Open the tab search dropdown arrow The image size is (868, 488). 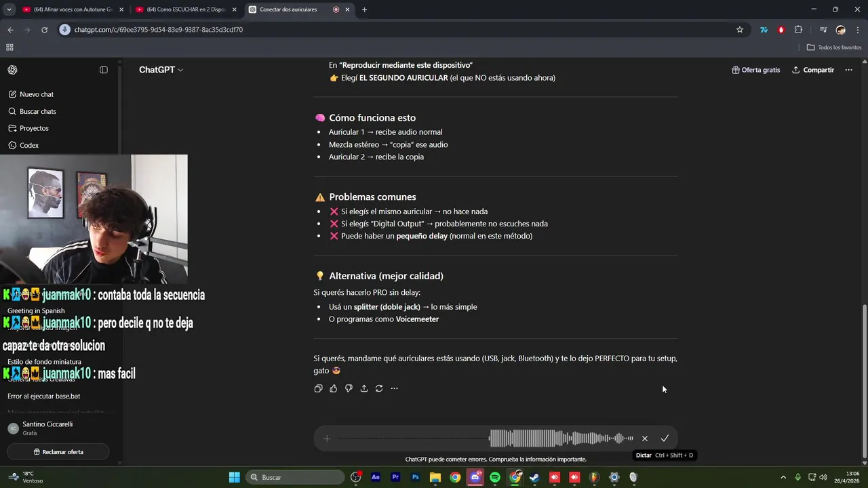(9, 9)
